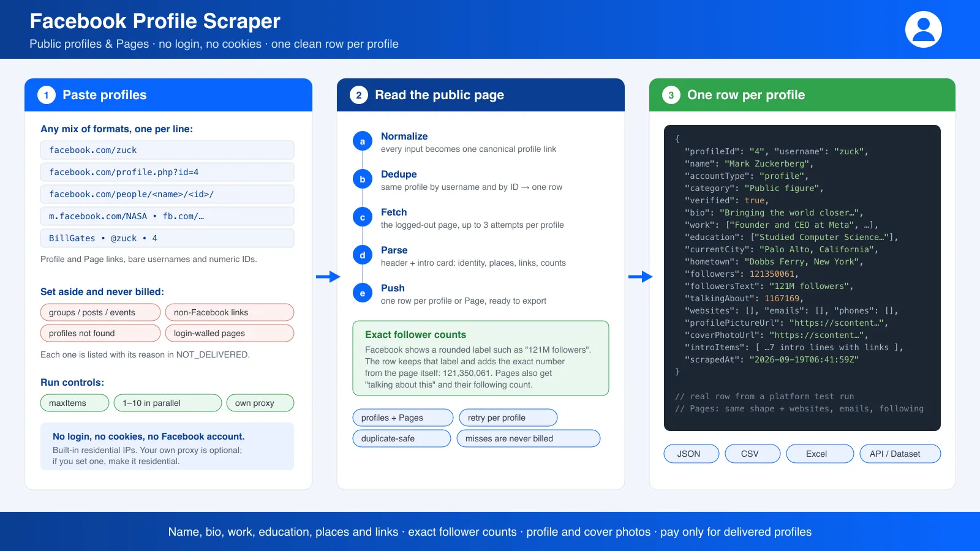Click the 'One row per profile' panel header
Image resolution: width=980 pixels, height=551 pixels.
802,95
